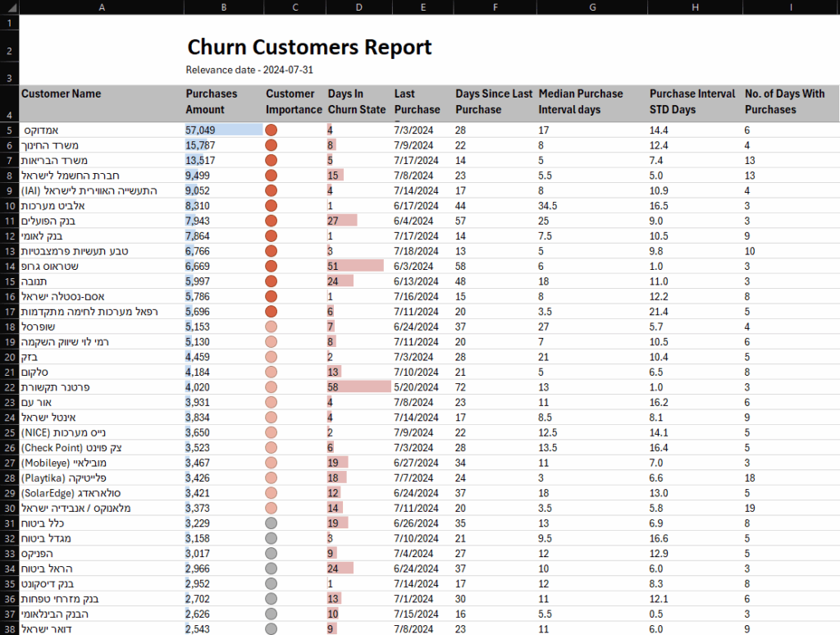Viewport: 840px width, 635px height.
Task: Select the gray importance icon in row 38
Action: pyautogui.click(x=272, y=628)
